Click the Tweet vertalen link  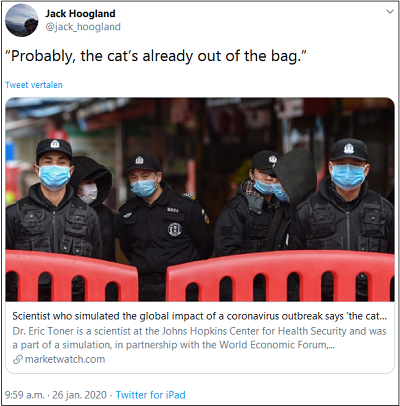coord(34,85)
